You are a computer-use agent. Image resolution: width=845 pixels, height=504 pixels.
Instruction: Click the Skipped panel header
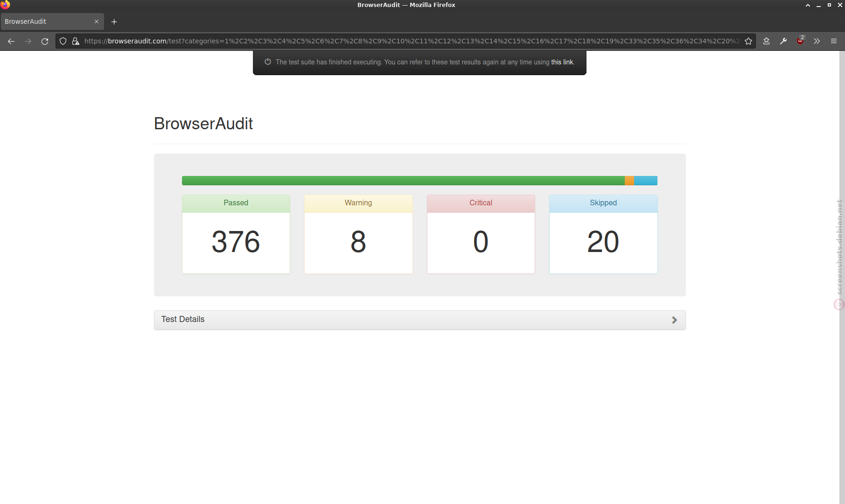click(603, 203)
